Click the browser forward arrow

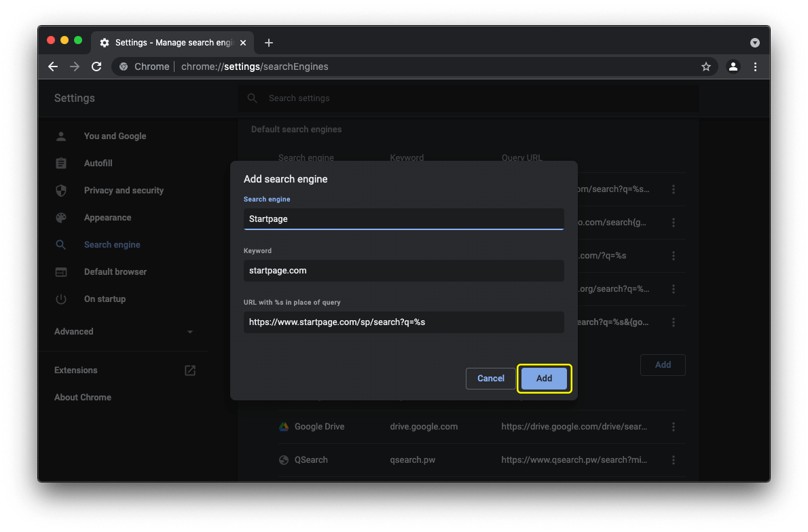(75, 66)
